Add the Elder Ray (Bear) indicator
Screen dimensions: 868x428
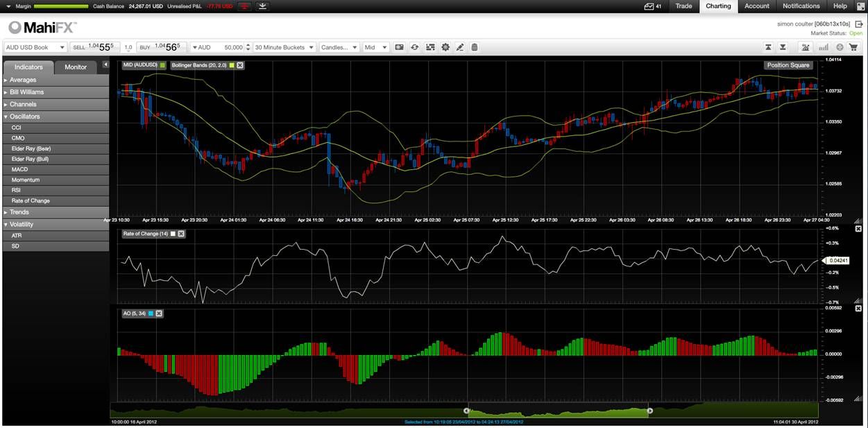56,148
